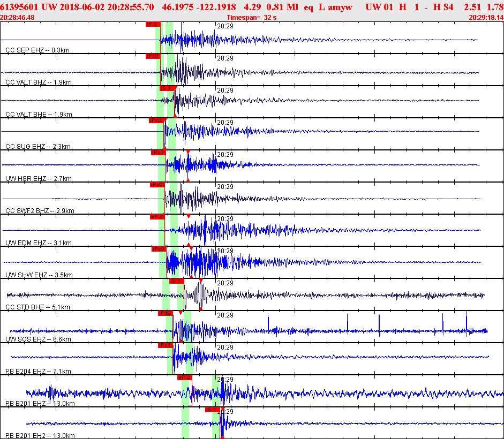Select the Timespan= 32 s label
The image size is (504, 439).
coord(252,17)
